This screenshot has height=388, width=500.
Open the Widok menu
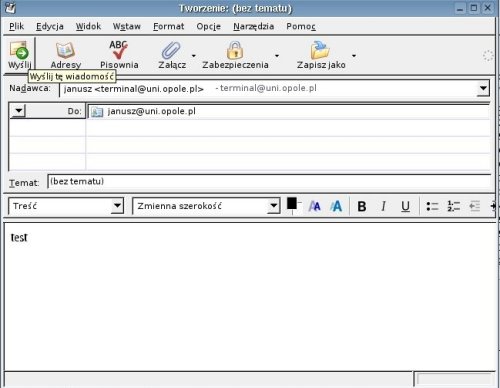(x=88, y=26)
